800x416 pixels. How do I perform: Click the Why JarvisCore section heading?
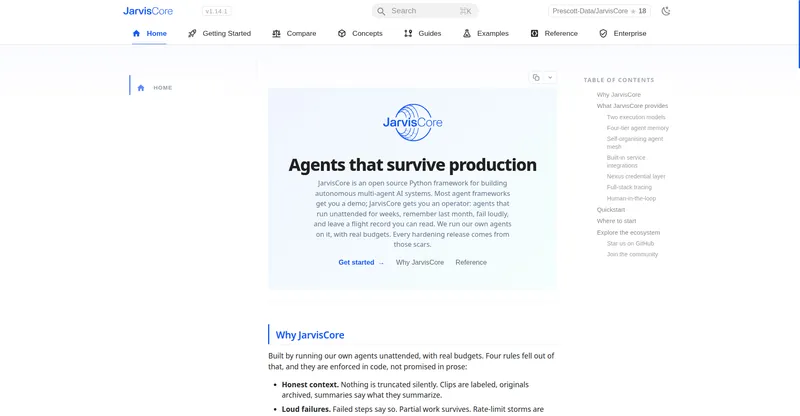tap(310, 335)
